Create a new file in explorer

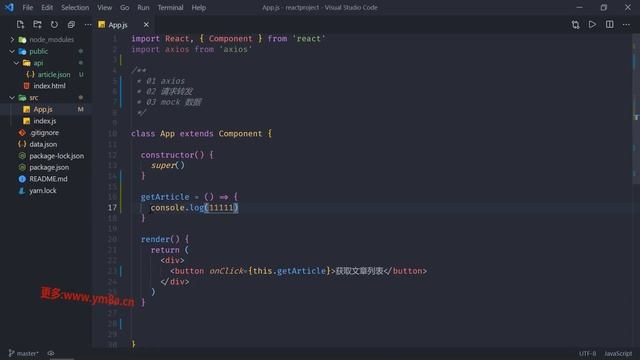coord(20,24)
